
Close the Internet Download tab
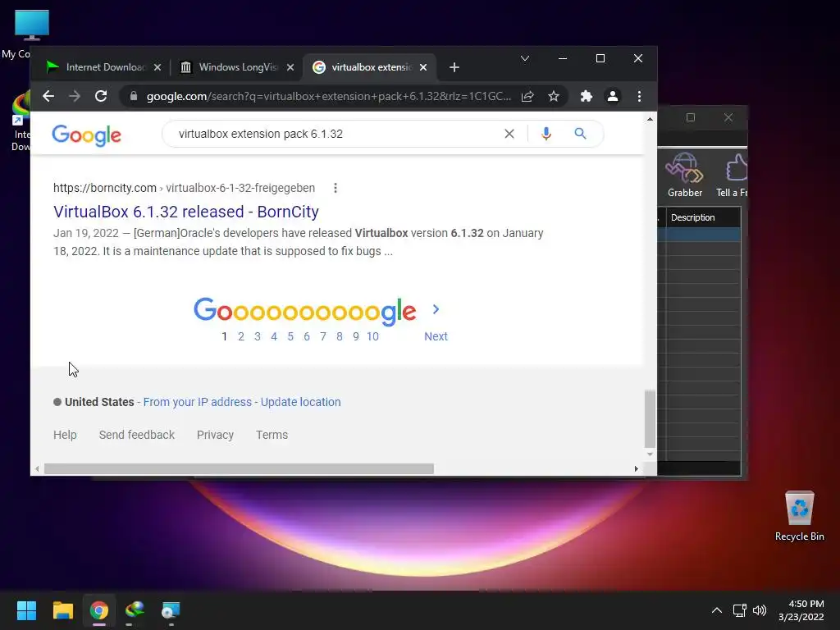pyautogui.click(x=157, y=67)
